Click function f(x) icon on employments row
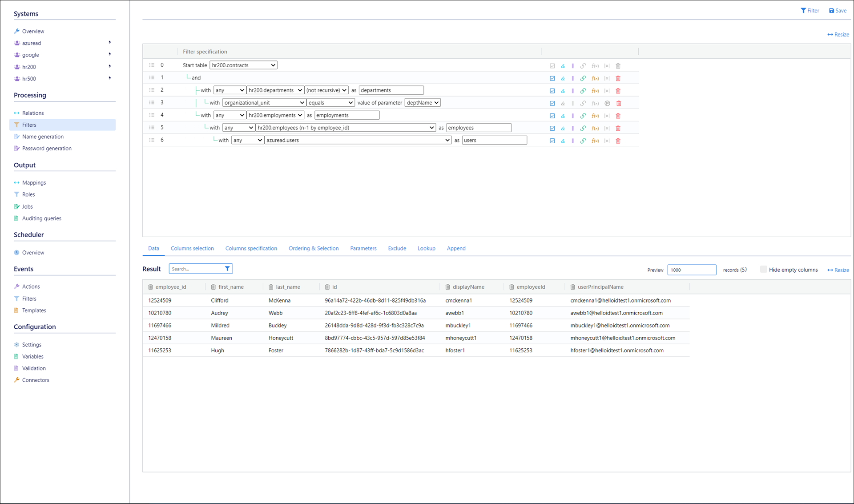Image resolution: width=854 pixels, height=504 pixels. [x=595, y=116]
